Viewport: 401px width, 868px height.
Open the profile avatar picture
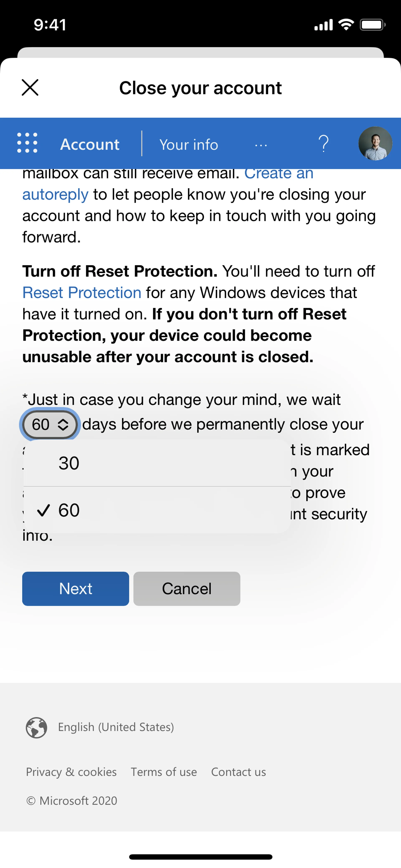click(x=375, y=143)
